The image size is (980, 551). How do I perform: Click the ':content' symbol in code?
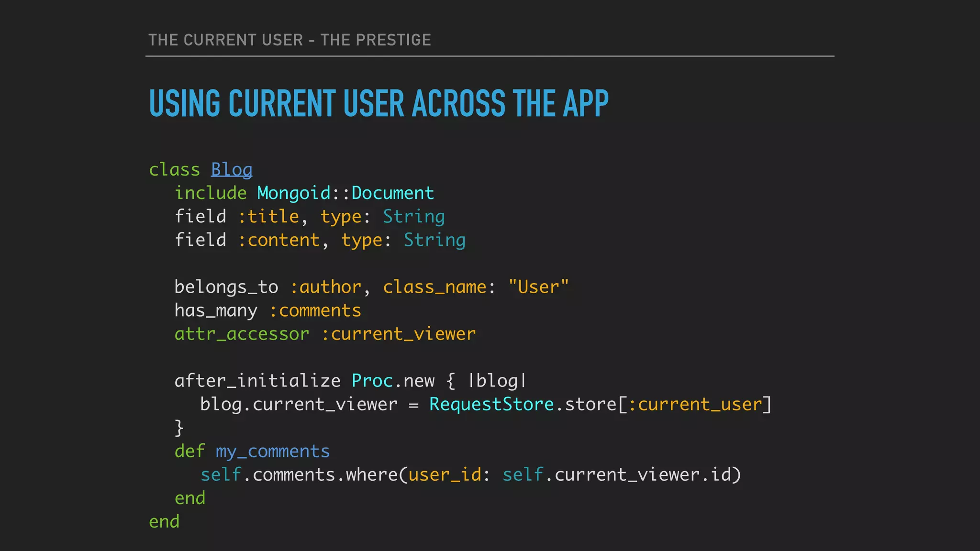point(279,240)
